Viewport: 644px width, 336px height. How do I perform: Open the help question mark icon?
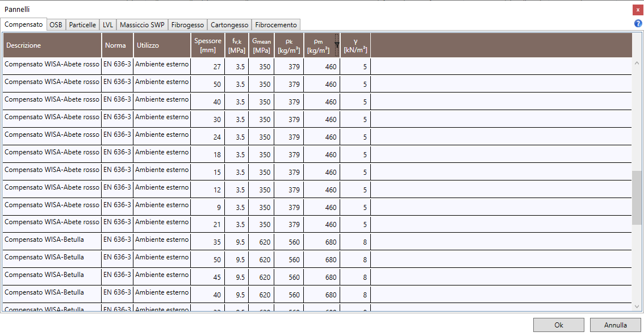click(638, 23)
